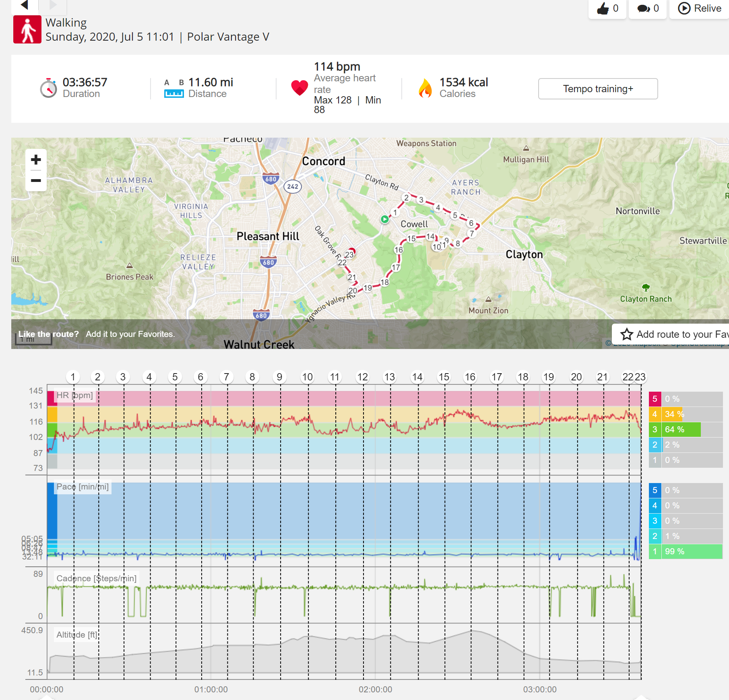Zoom in on the map
Image resolution: width=729 pixels, height=700 pixels.
(36, 160)
